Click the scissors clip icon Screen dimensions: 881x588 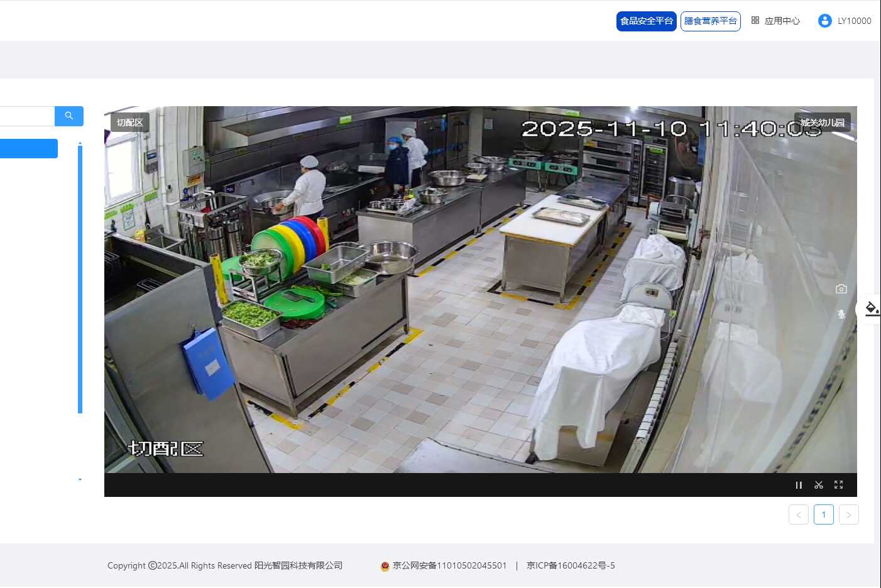(818, 485)
